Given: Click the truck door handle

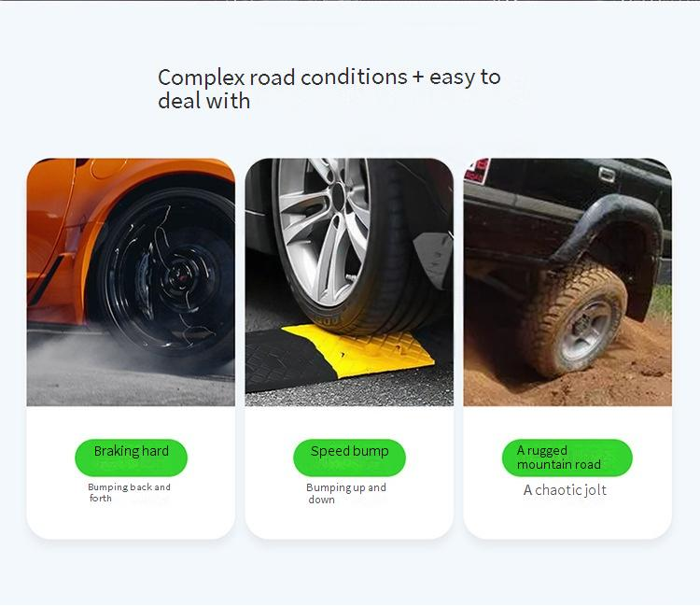Looking at the screenshot, I should pos(607,174).
